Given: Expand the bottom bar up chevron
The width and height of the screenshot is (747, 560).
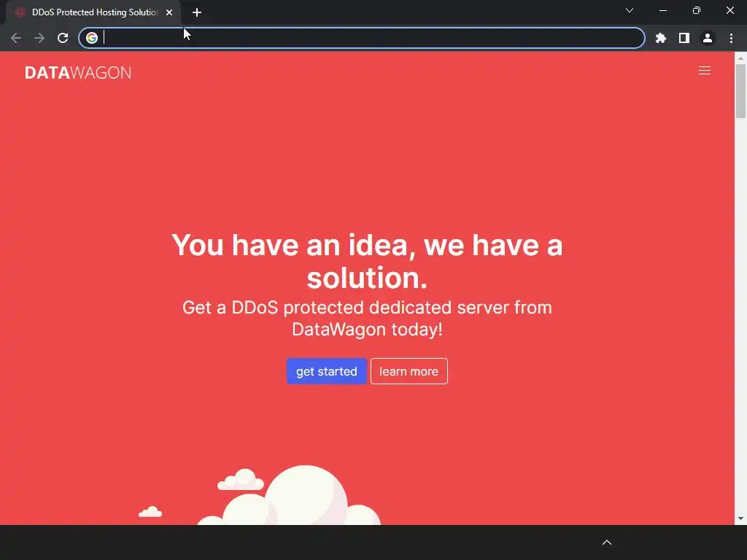Looking at the screenshot, I should (x=607, y=542).
